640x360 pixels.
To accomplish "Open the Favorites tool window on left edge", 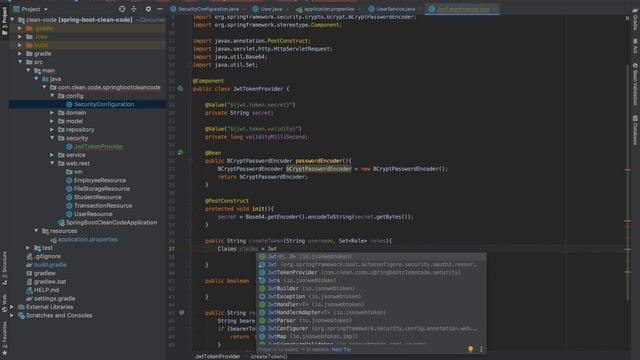I will (x=4, y=338).
